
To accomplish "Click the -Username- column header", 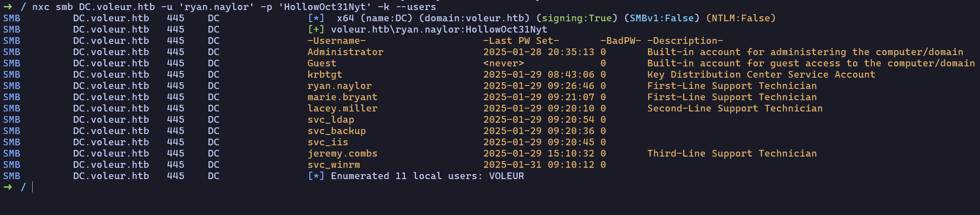I will (336, 41).
